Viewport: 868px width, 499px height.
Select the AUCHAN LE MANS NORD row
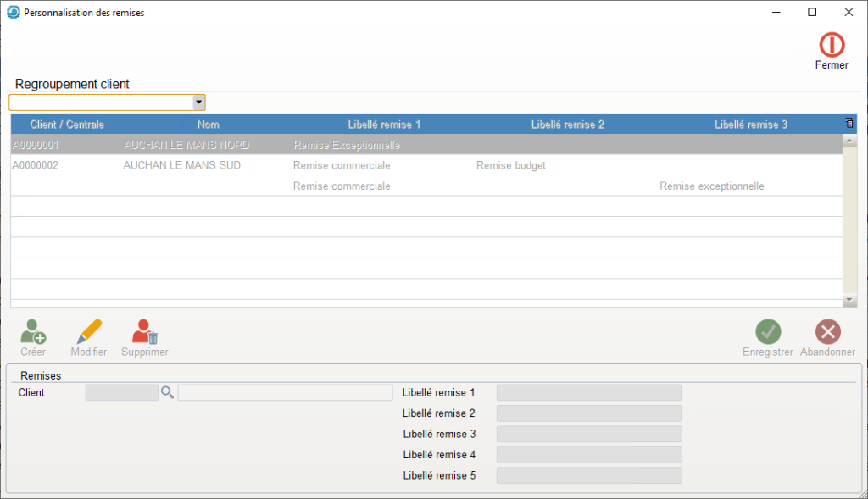coord(186,145)
